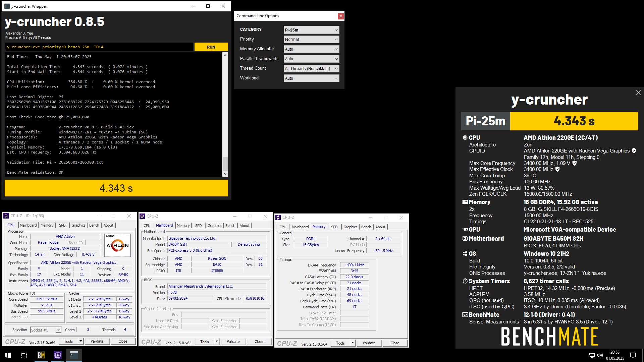The width and height of the screenshot is (644, 362).
Task: Click Tools button in first CPU-Z window
Action: [x=68, y=342]
